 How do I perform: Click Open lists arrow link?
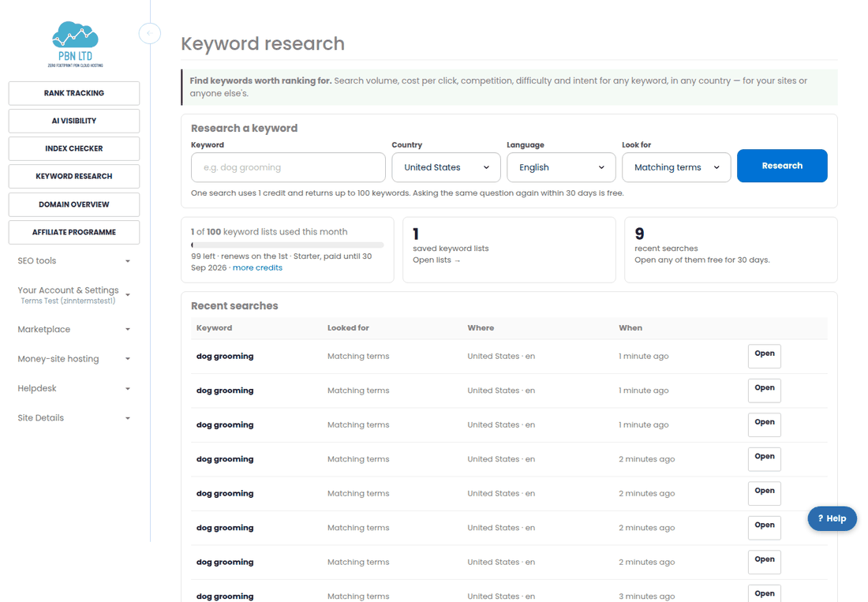tap(436, 260)
